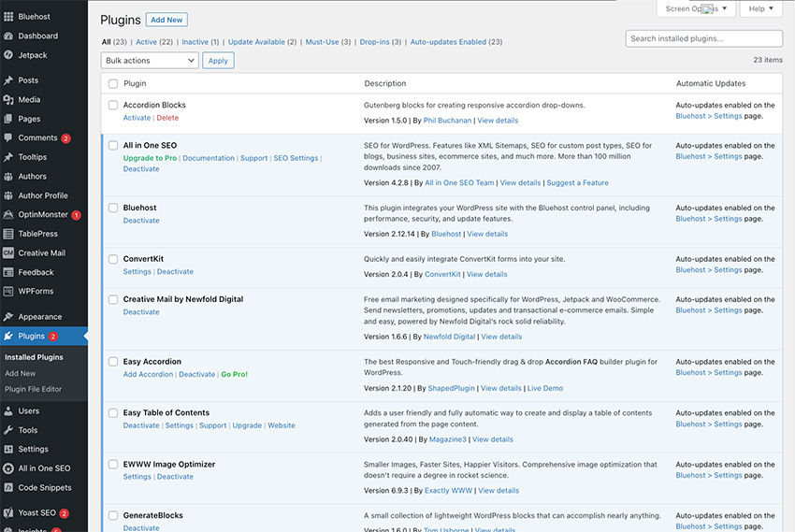Click the Appearance paintbrush icon

pos(8,317)
